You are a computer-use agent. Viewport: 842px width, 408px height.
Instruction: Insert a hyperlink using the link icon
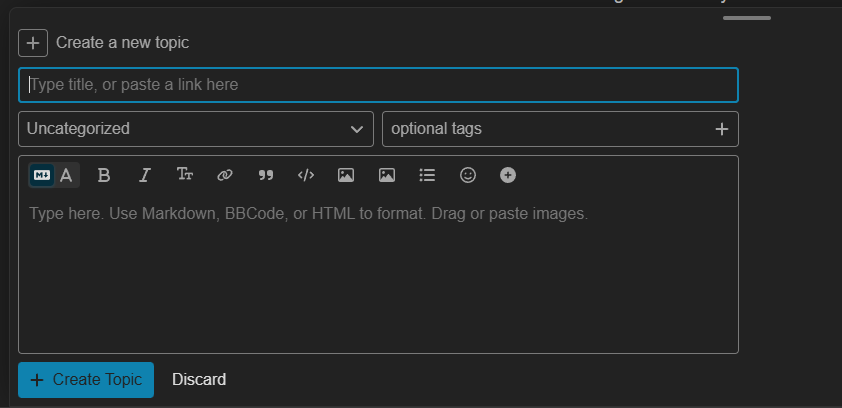click(x=225, y=175)
